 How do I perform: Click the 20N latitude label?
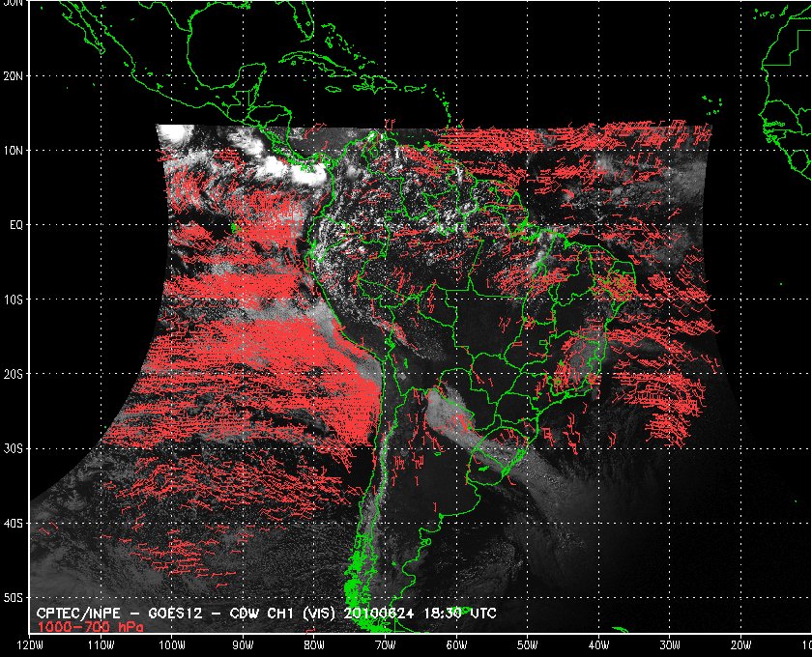(14, 76)
